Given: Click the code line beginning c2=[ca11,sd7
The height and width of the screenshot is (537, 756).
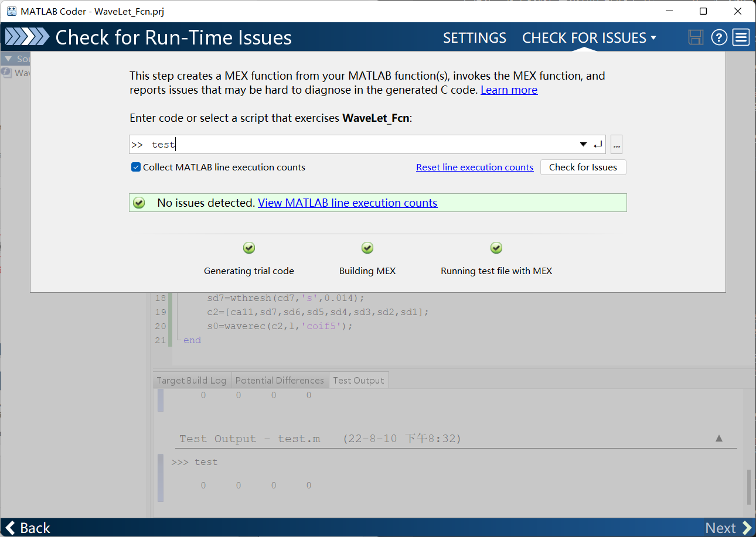Looking at the screenshot, I should tap(318, 312).
